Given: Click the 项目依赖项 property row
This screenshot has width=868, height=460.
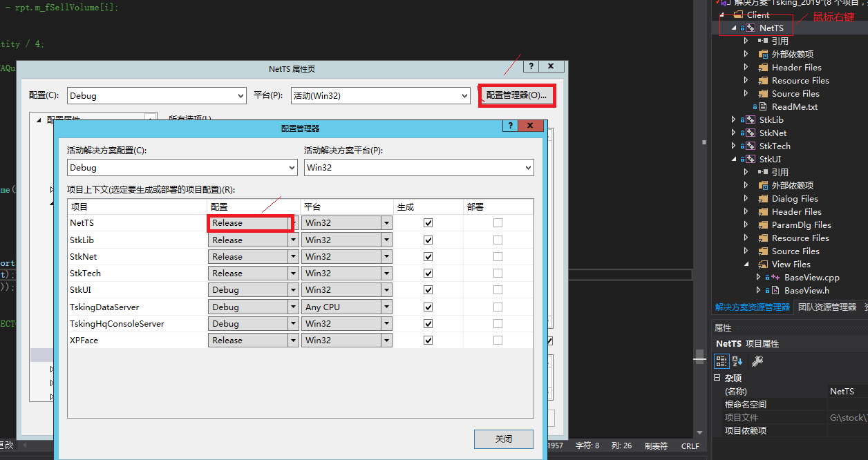Looking at the screenshot, I should tap(790, 431).
